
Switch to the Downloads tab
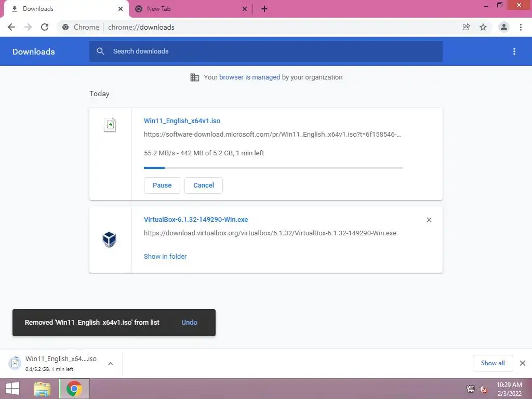(66, 9)
